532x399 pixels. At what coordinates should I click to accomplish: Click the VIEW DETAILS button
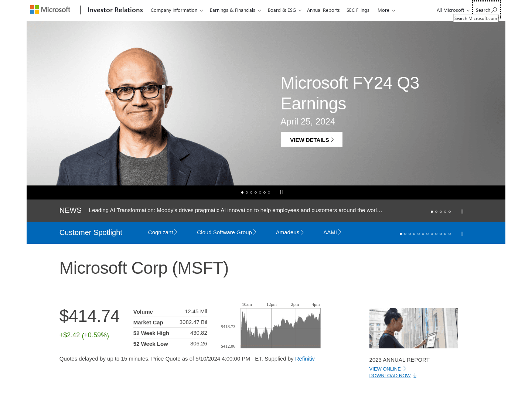pos(311,139)
